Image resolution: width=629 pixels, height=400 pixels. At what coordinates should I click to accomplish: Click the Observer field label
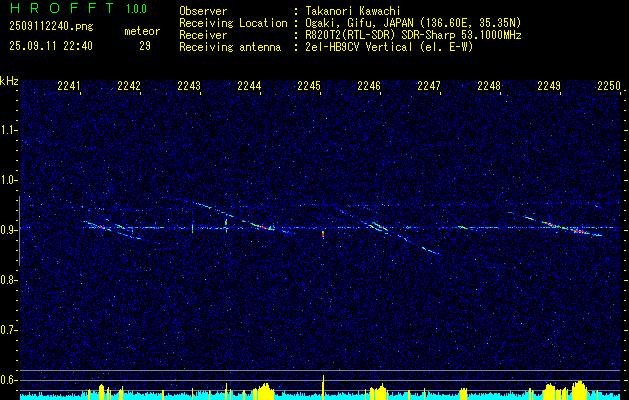pos(203,11)
